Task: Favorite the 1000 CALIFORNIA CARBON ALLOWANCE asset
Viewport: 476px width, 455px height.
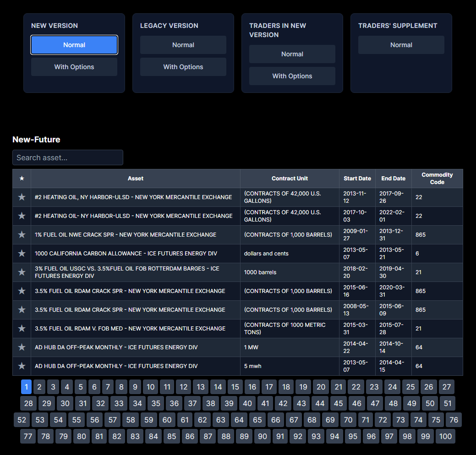Action: tap(22, 254)
